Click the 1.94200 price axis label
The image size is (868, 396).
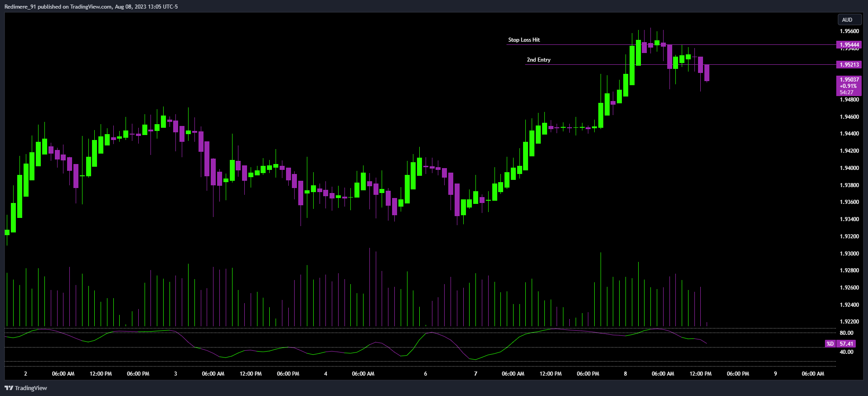(849, 151)
